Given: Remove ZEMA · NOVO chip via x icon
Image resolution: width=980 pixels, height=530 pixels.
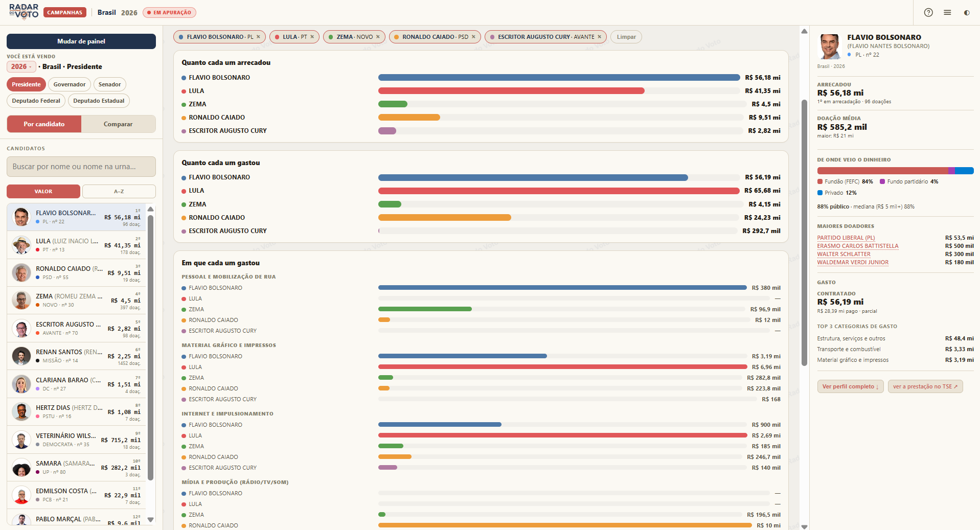Looking at the screenshot, I should coord(378,37).
